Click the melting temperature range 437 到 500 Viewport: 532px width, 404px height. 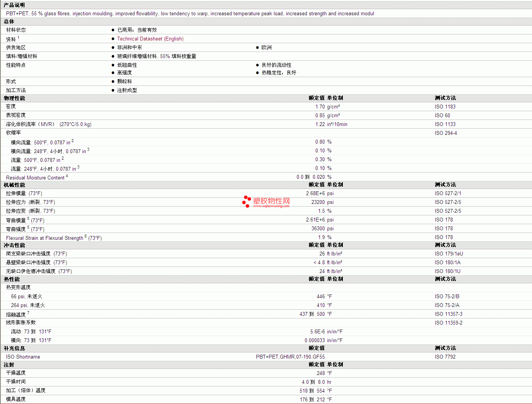(312, 314)
